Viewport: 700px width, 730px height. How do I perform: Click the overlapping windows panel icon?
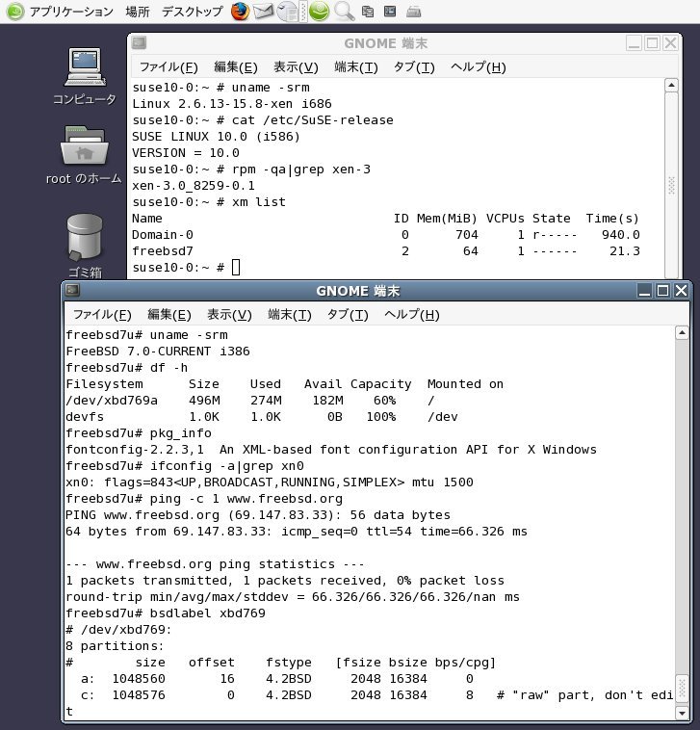click(368, 12)
